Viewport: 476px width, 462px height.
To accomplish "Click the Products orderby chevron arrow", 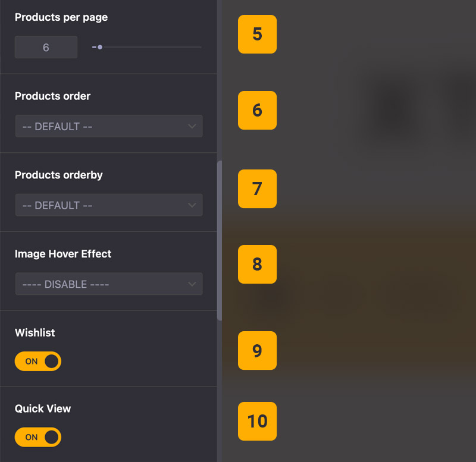I will (x=192, y=205).
